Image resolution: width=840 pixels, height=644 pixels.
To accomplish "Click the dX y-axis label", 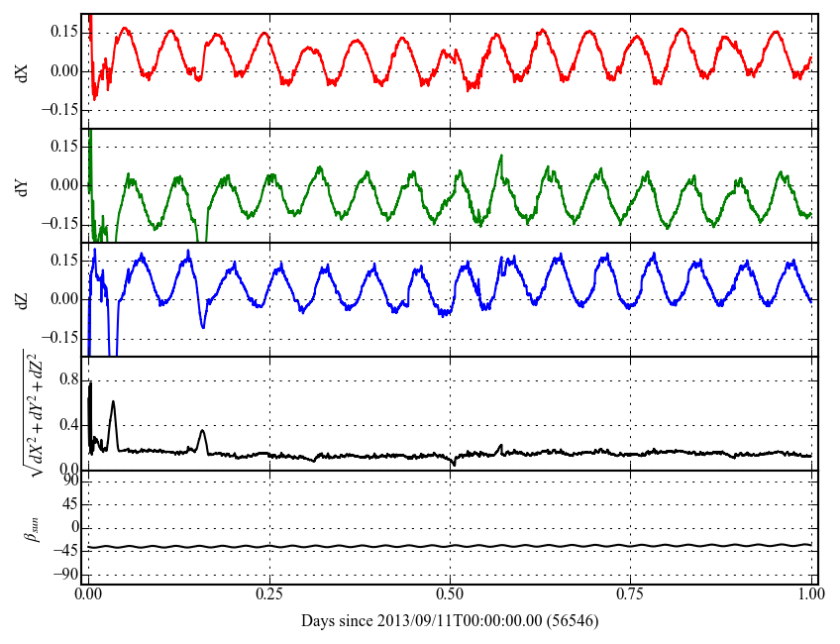I will pyautogui.click(x=22, y=71).
